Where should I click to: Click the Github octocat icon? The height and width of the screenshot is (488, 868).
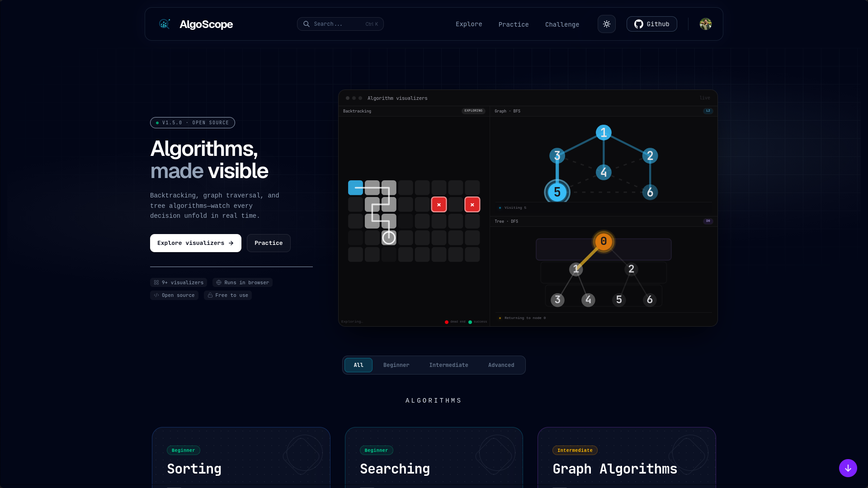(x=638, y=24)
